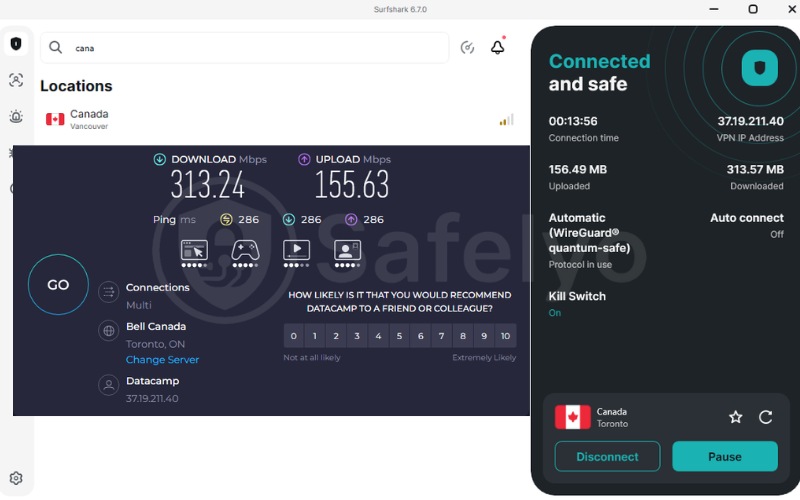Screen dimensions: 800x500
Task: Click the Kill Switch On setting
Action: [577, 304]
